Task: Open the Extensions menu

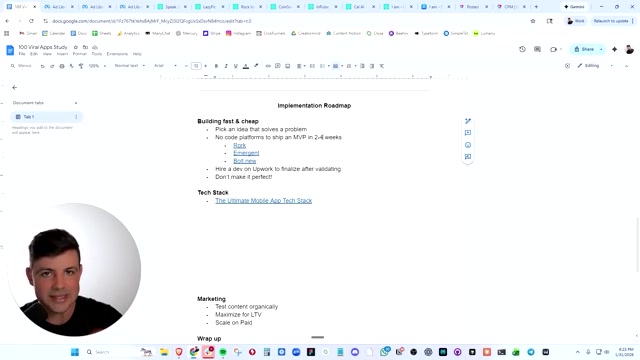Action: point(117,54)
